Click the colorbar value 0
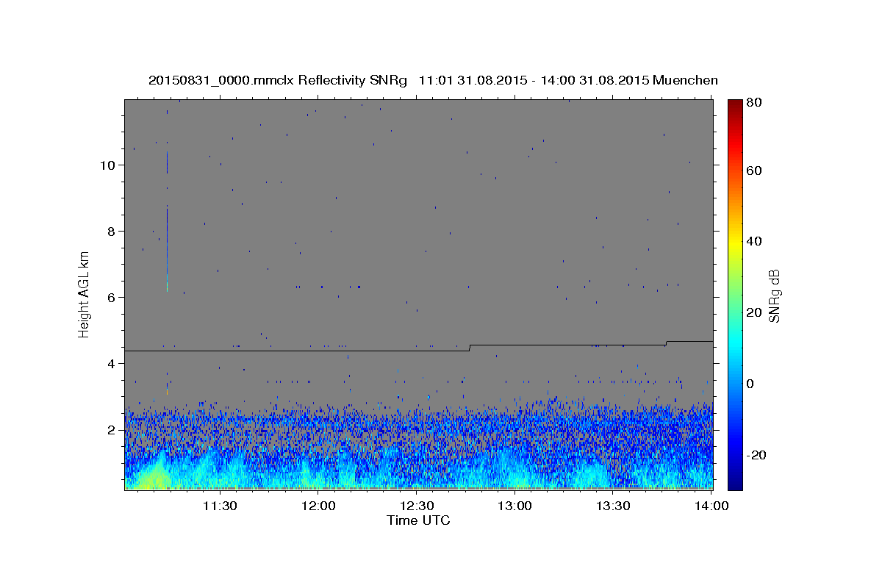Image resolution: width=882 pixels, height=588 pixels. tap(751, 384)
